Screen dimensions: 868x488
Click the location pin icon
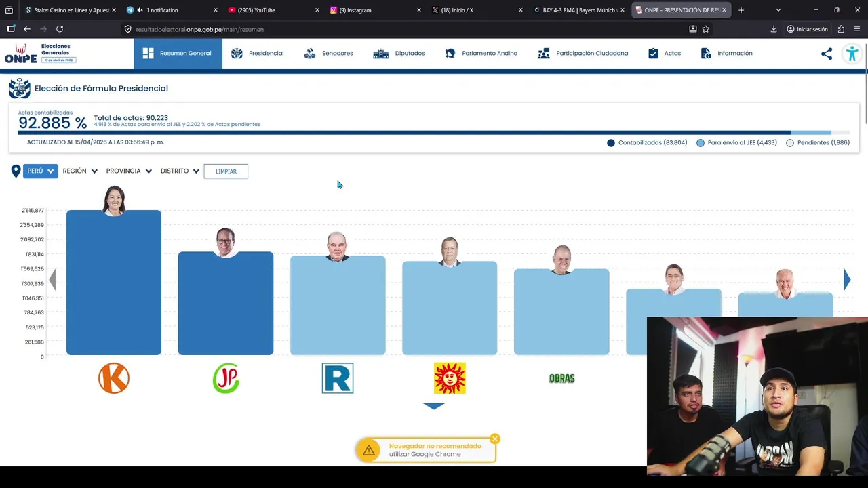point(16,171)
